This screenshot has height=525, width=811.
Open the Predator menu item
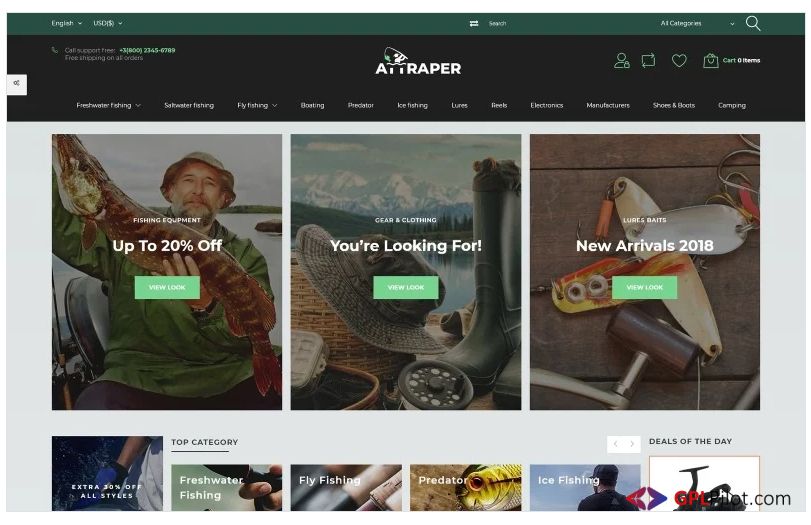click(361, 106)
